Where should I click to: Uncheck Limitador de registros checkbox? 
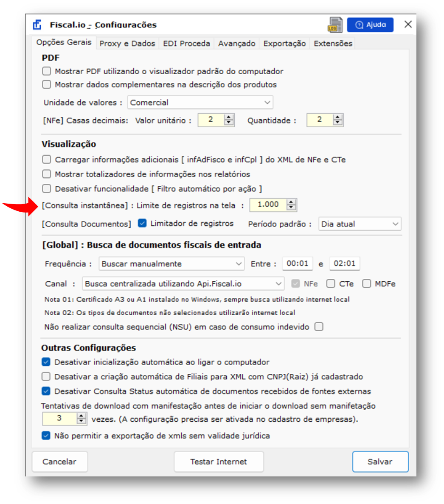pyautogui.click(x=142, y=223)
